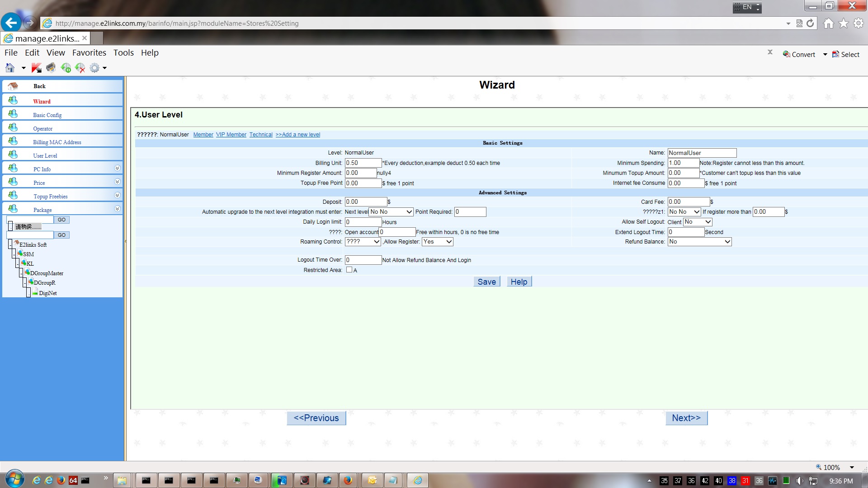
Task: Click the favorites star icon
Action: click(844, 23)
